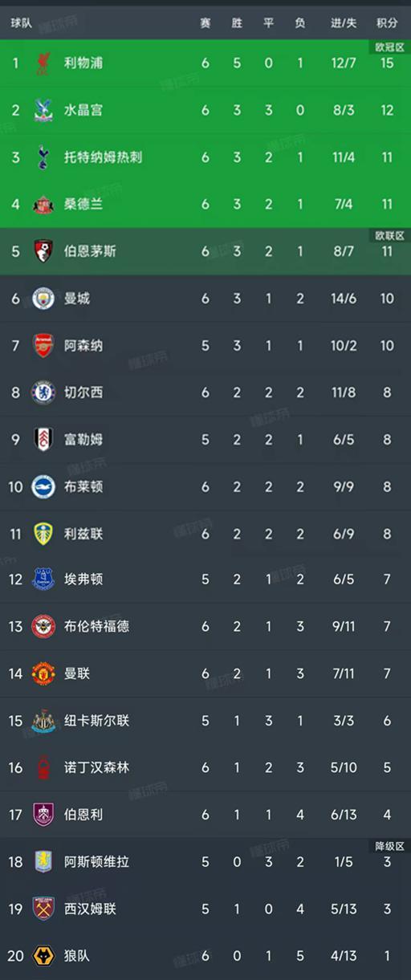
Task: Click the West Ham (西汉姆联) badge
Action: point(43,909)
